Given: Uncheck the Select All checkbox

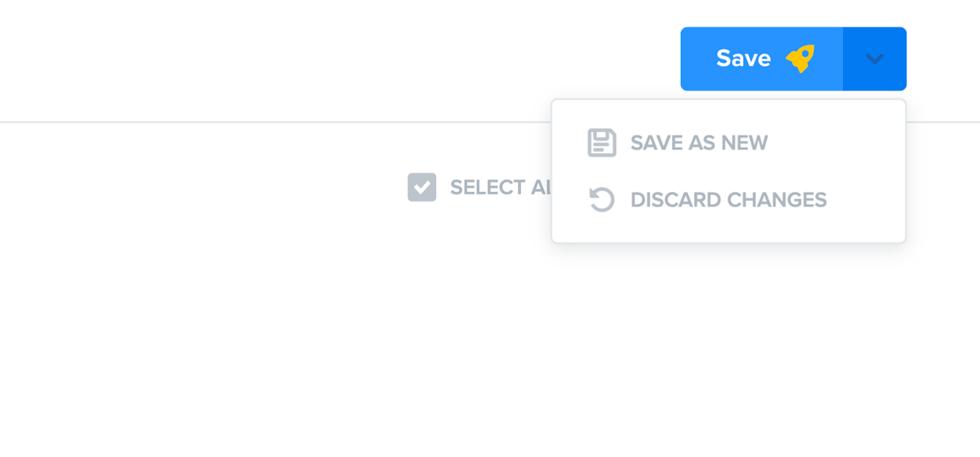Looking at the screenshot, I should pos(422,187).
